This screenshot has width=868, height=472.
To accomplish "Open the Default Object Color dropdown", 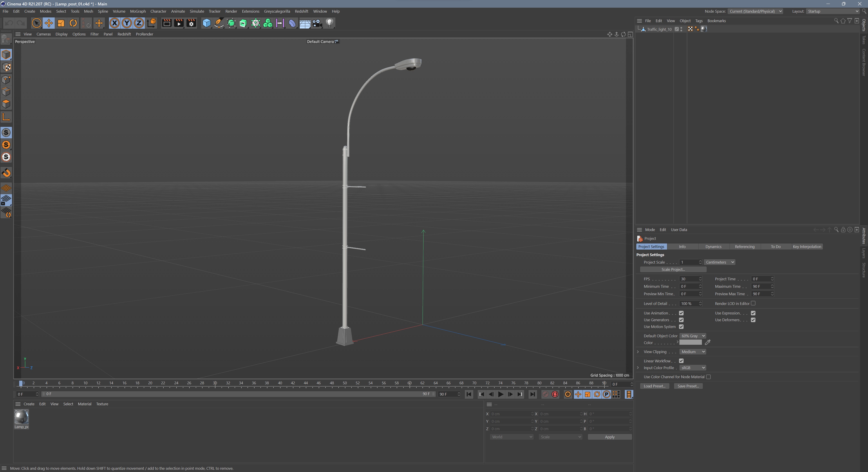I will [x=692, y=336].
